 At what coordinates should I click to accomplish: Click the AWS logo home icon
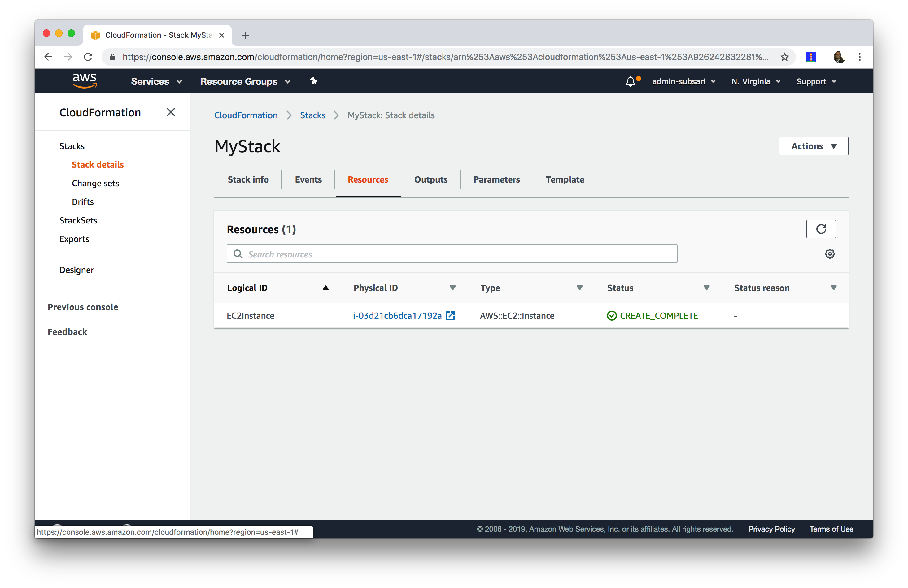click(x=84, y=80)
